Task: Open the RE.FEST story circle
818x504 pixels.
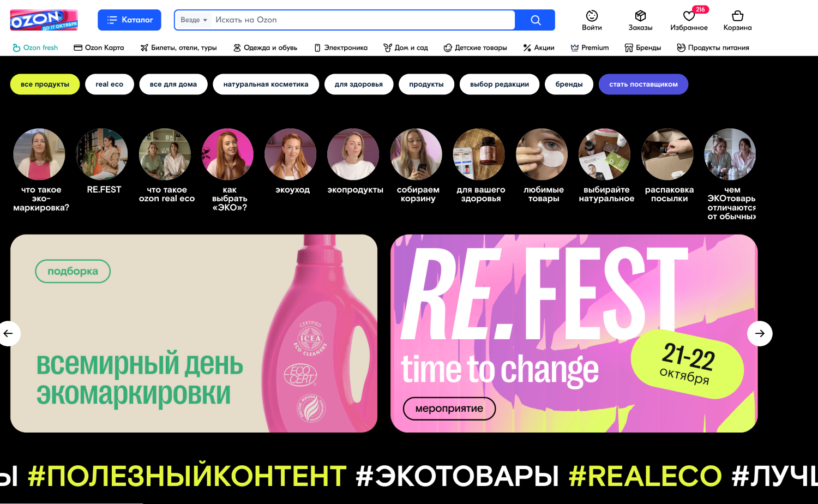Action: (x=102, y=154)
